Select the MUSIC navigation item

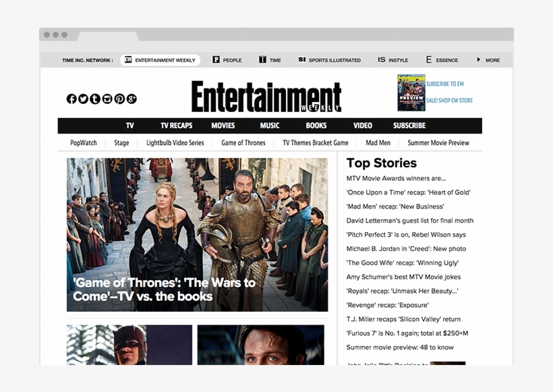coord(269,125)
